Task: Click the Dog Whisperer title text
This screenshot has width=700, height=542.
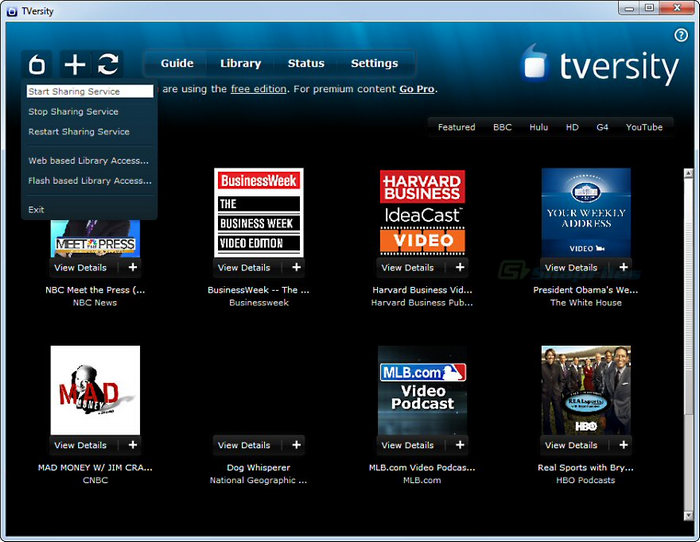Action: [258, 467]
